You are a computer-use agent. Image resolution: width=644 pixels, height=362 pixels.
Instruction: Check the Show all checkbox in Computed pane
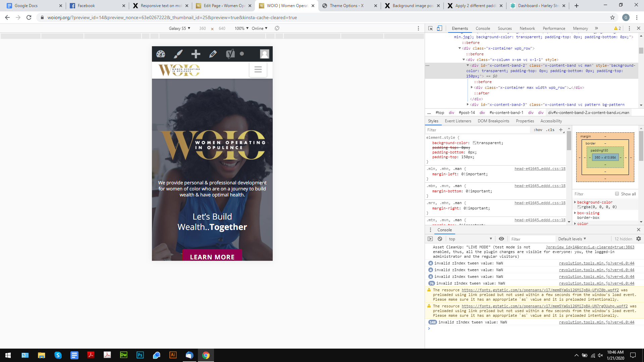(617, 194)
